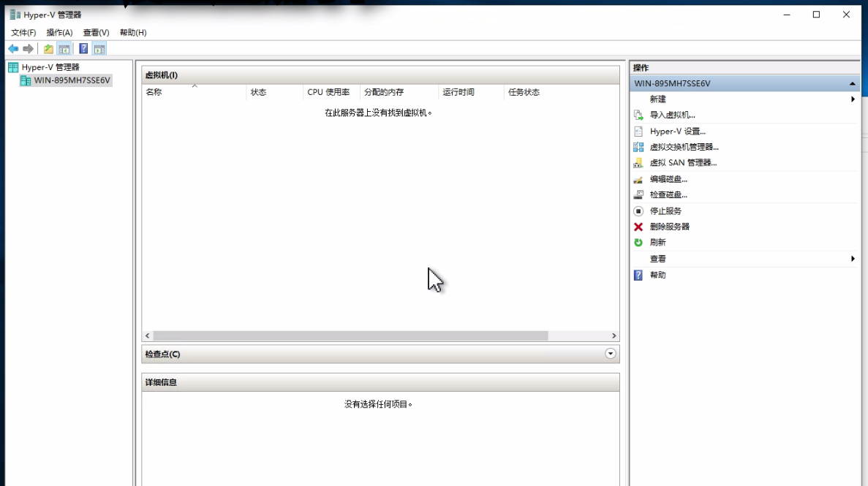Click the green 刷新 refresh icon
Screen dimensions: 868x486
tap(638, 243)
